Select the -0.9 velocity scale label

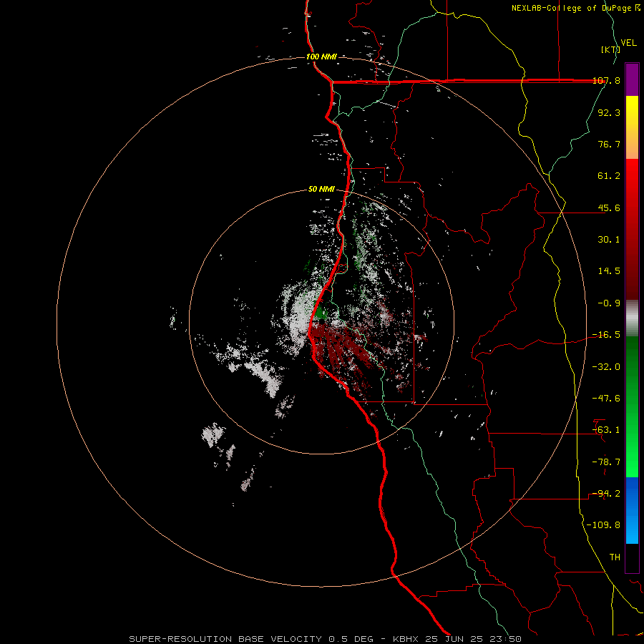pos(609,303)
